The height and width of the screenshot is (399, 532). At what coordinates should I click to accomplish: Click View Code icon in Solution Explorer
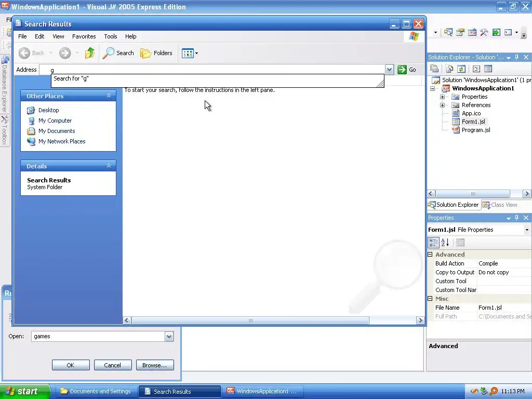coord(476,69)
